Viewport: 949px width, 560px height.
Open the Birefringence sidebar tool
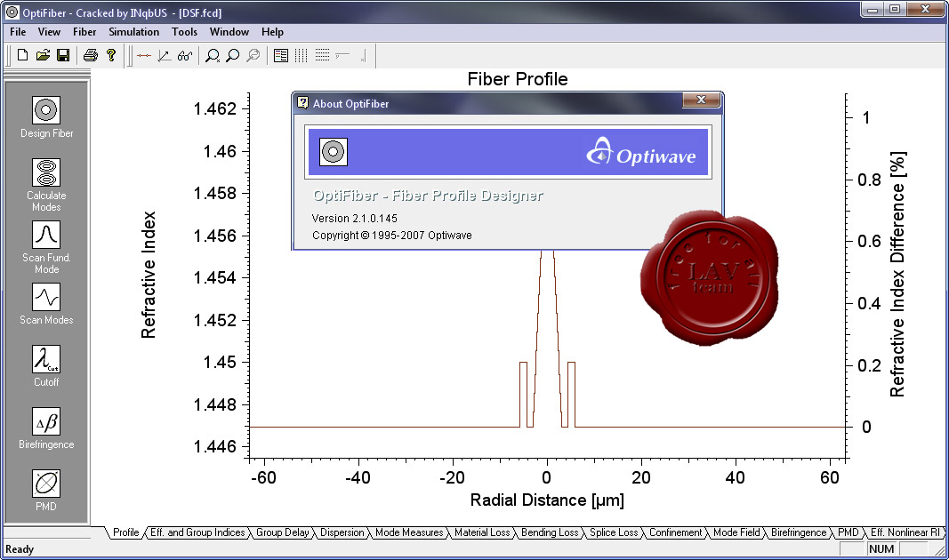click(46, 428)
